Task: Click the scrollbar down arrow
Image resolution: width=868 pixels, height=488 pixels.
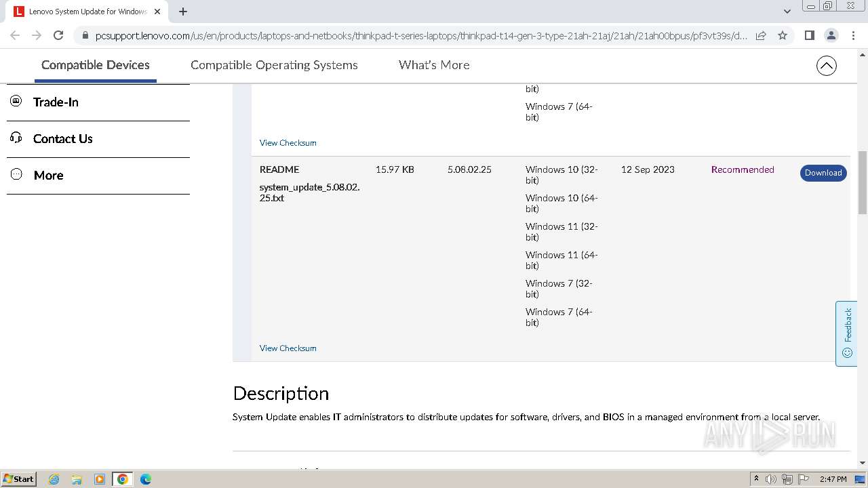Action: click(x=862, y=462)
